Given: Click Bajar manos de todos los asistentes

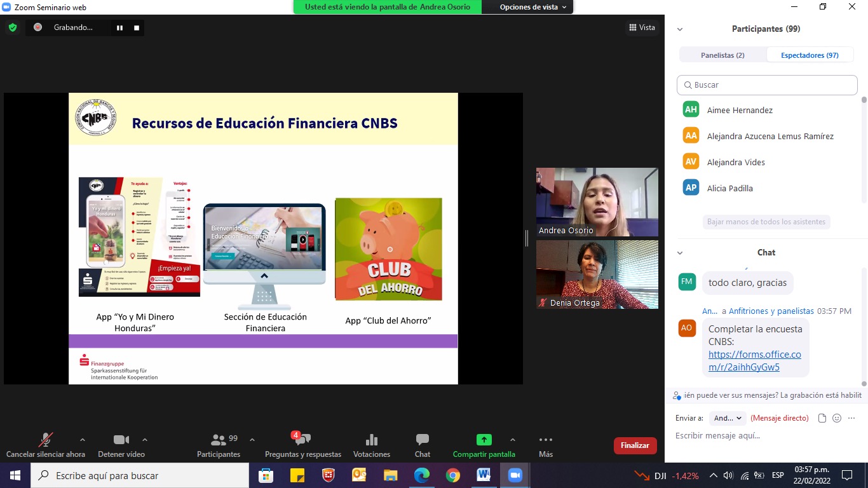Looking at the screenshot, I should click(x=766, y=222).
